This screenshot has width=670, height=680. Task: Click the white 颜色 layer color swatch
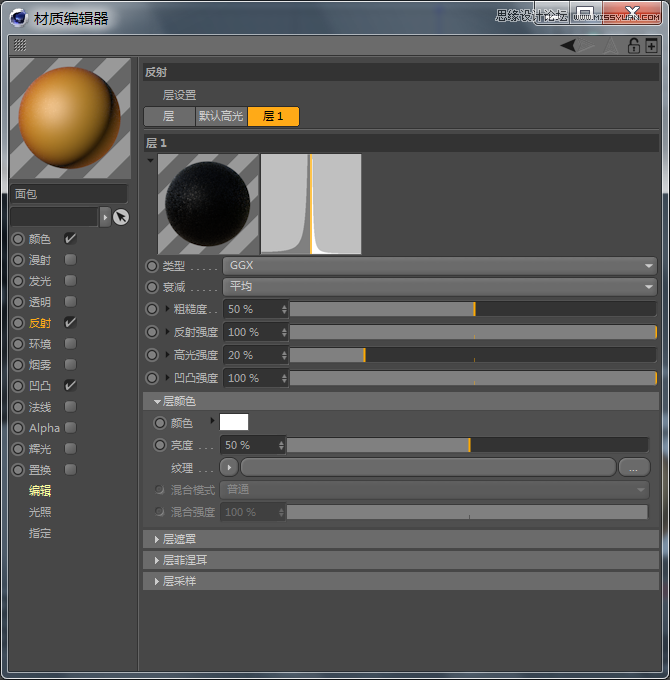coord(234,422)
